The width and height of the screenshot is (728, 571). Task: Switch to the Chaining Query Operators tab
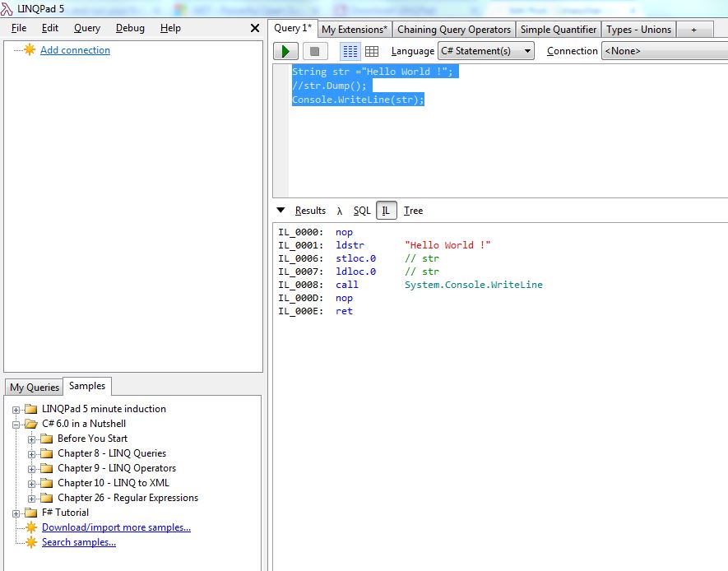click(x=454, y=29)
